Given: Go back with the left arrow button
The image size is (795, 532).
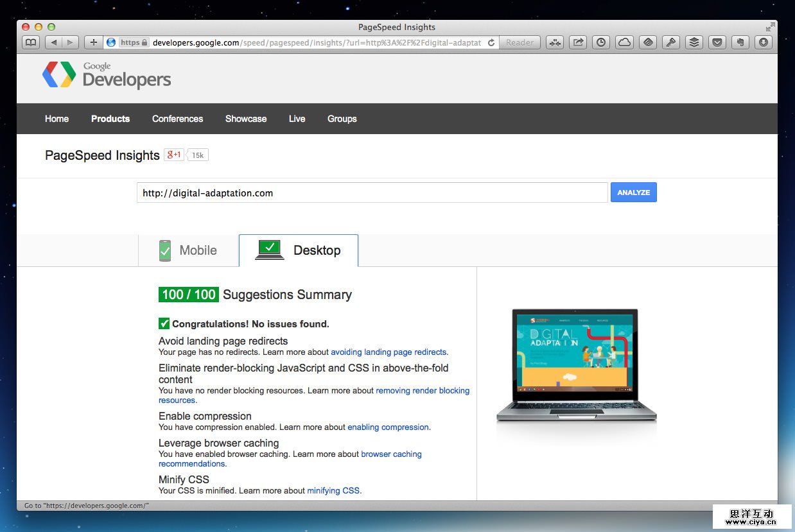Looking at the screenshot, I should click(x=53, y=42).
